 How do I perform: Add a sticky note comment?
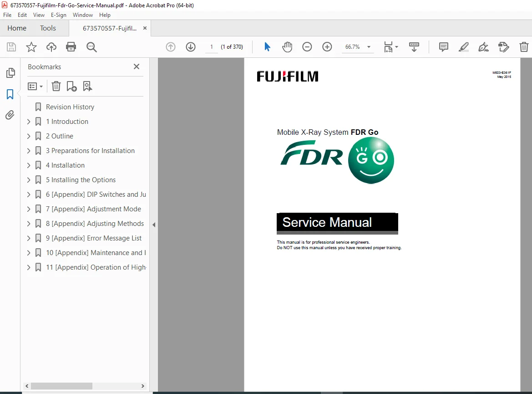click(443, 47)
